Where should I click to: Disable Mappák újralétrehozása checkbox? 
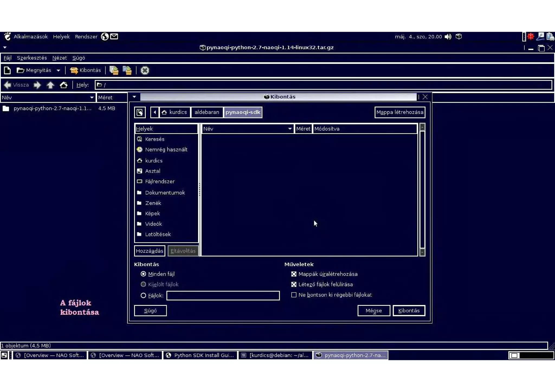(x=294, y=274)
